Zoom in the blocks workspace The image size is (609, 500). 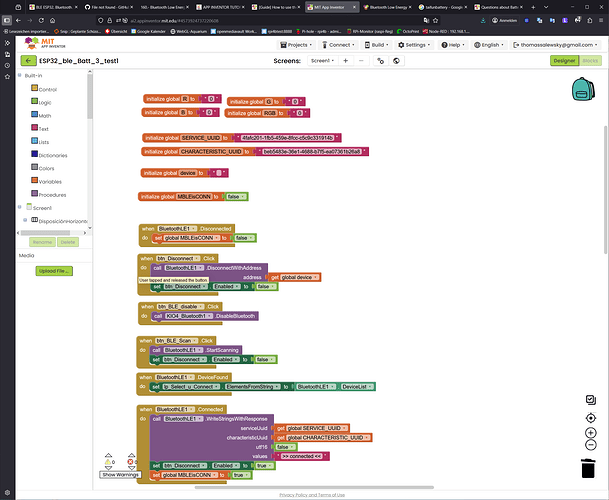[590, 432]
